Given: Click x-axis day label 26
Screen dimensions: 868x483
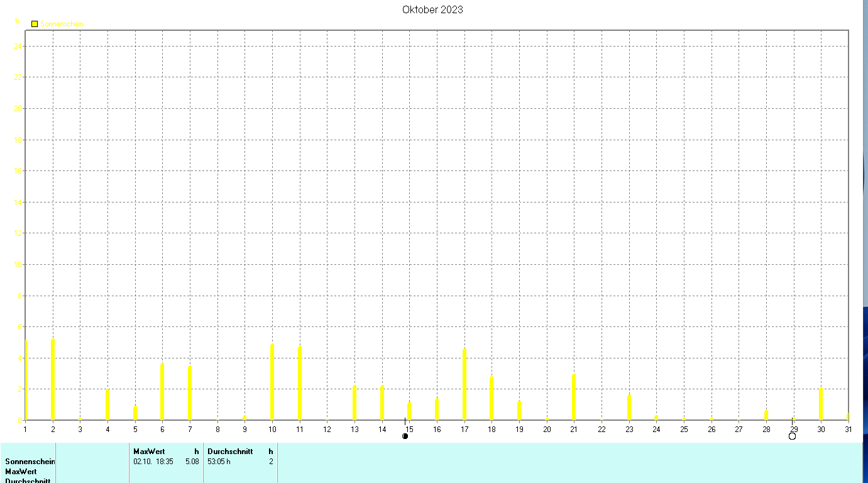Looking at the screenshot, I should pyautogui.click(x=711, y=430).
